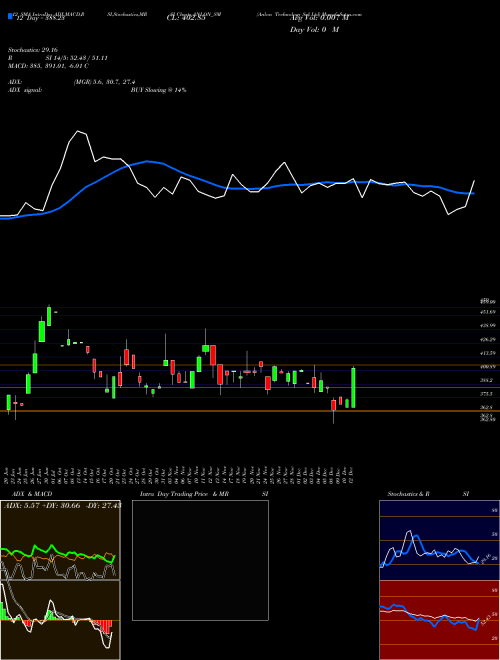Click the 'Day Vol: 0 M' label
500x660 pixels.
pyautogui.click(x=314, y=30)
